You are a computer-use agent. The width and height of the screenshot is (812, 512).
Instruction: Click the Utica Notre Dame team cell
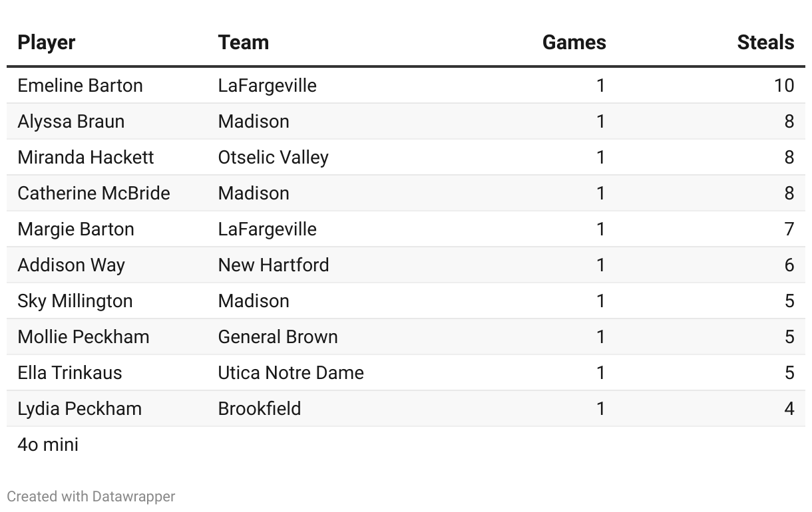pos(291,373)
